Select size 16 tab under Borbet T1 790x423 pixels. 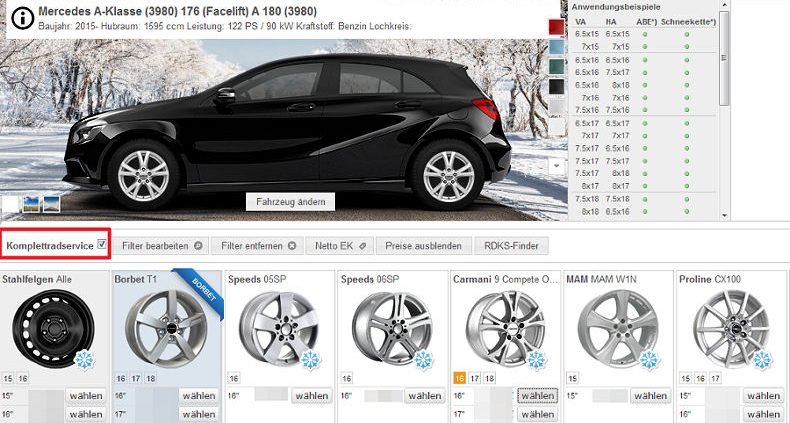point(121,378)
